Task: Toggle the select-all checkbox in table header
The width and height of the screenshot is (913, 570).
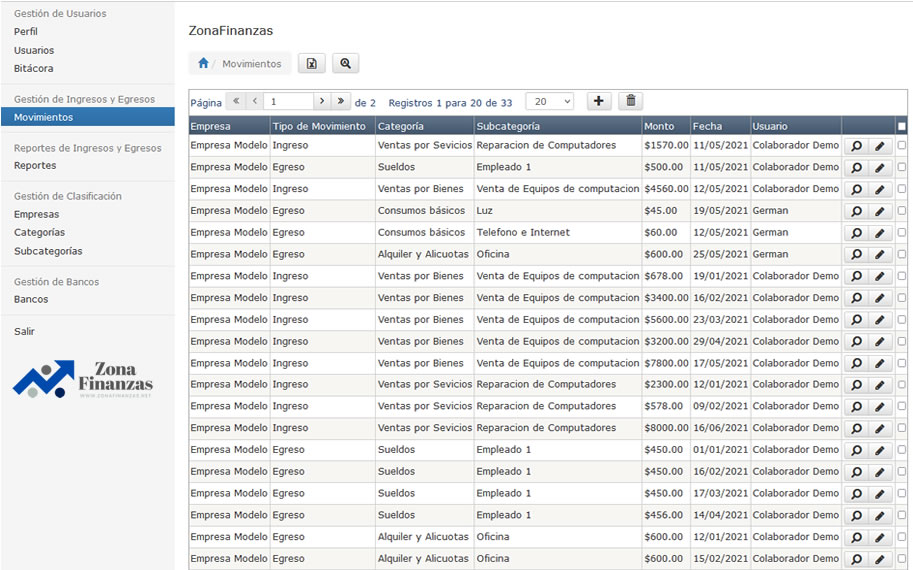Action: pyautogui.click(x=902, y=126)
